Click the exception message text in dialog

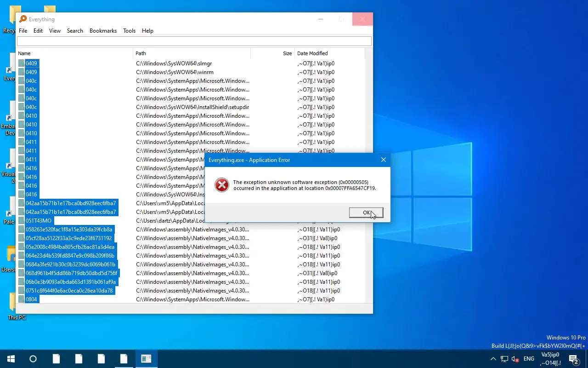pos(305,185)
